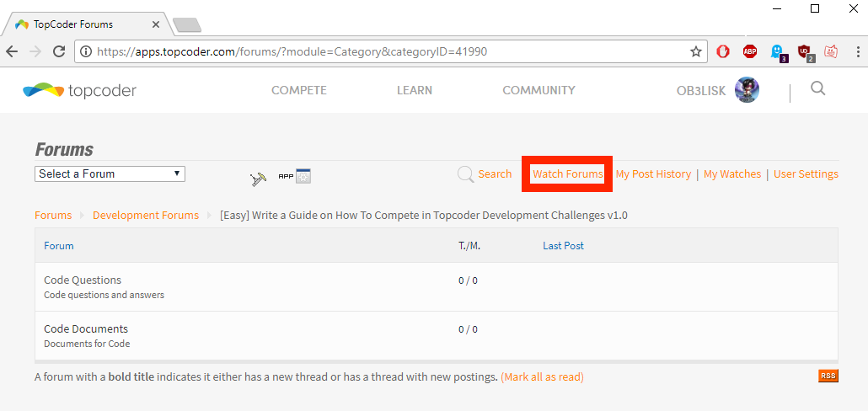This screenshot has height=411, width=868.
Task: Click the browser Back arrow
Action: (x=12, y=51)
